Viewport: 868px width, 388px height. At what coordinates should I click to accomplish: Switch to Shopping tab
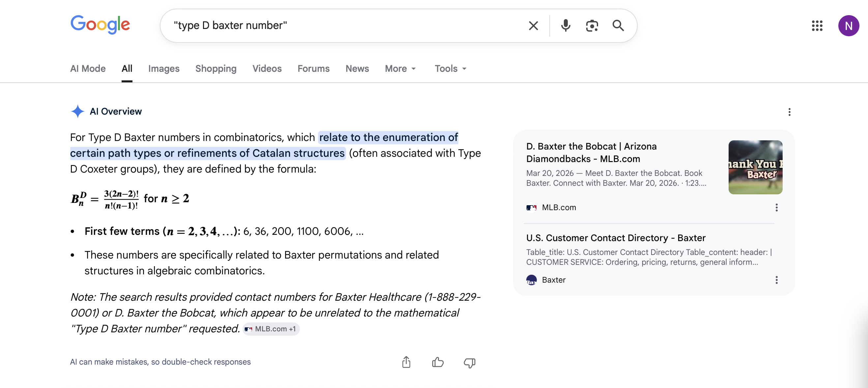click(216, 69)
